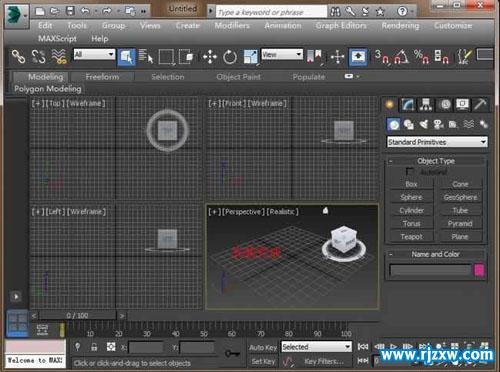Activate the Select Object tool
The height and width of the screenshot is (372, 500).
(126, 57)
